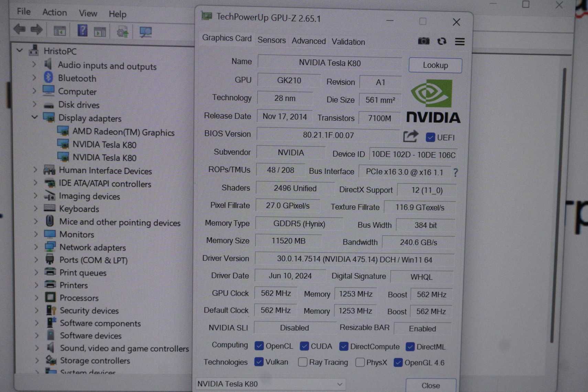
Task: Select the first NVIDIA Tesla K80 tree entry
Action: point(104,145)
